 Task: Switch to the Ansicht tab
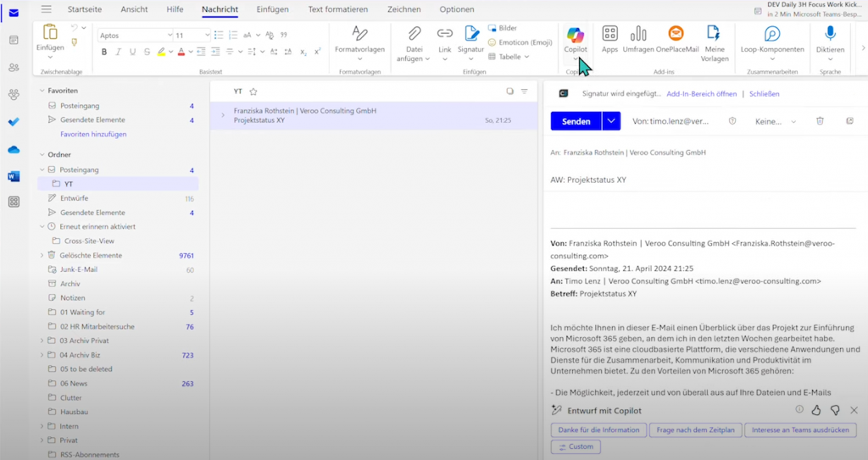coord(134,8)
